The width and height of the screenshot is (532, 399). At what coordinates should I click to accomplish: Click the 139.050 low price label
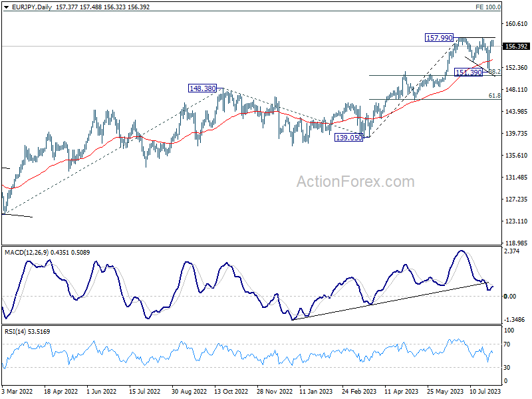348,138
